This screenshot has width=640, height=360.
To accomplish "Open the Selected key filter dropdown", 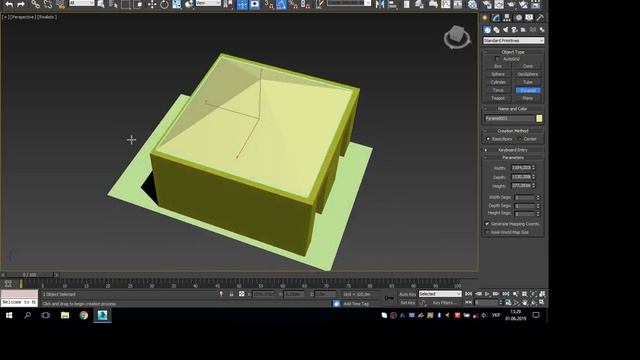I will [440, 294].
